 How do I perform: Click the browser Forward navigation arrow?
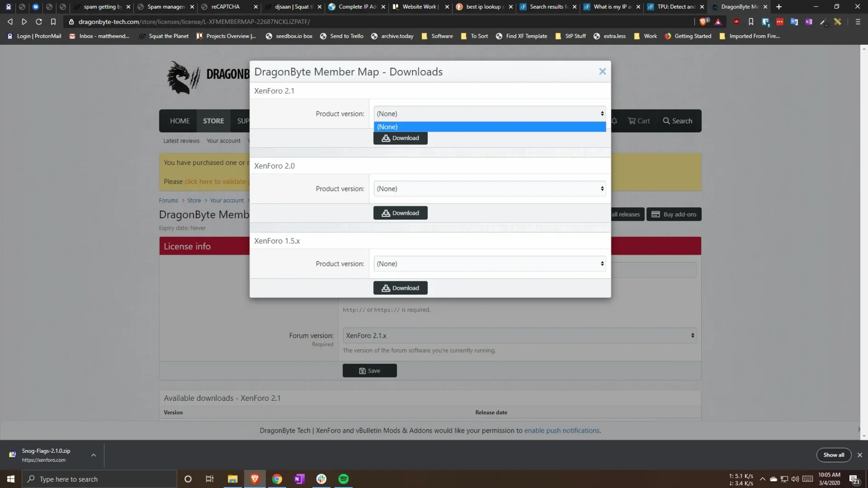[24, 22]
